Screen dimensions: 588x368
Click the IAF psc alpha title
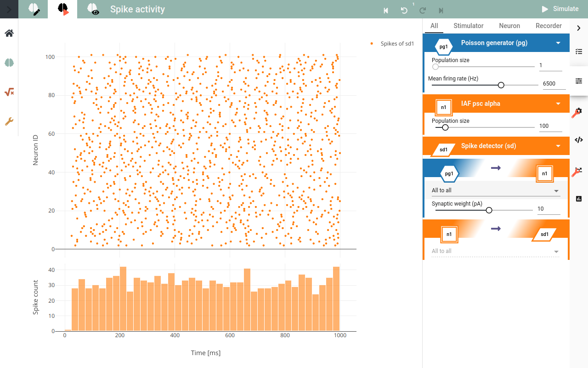coord(481,103)
